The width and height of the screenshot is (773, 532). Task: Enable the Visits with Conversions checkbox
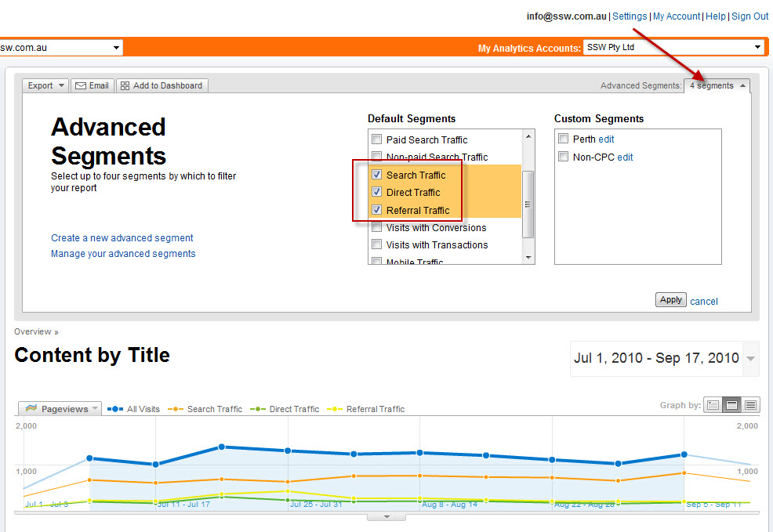pos(377,227)
